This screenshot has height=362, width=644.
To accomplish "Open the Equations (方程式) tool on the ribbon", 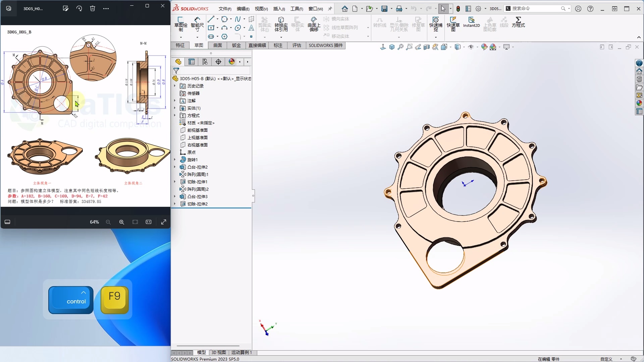I will [x=518, y=23].
